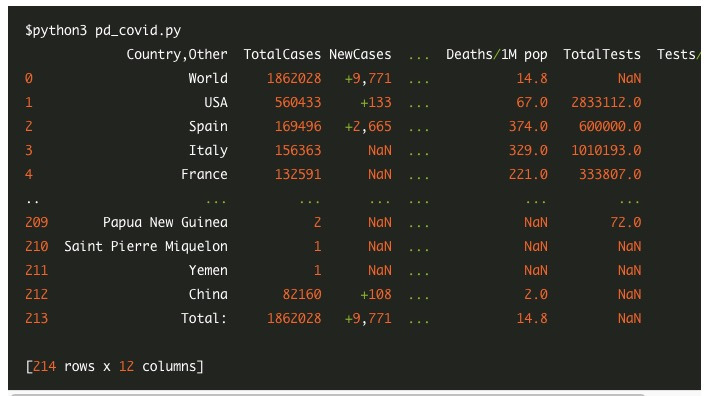
Task: Click the country name "Saint Pierre Miquelon"
Action: tap(146, 247)
